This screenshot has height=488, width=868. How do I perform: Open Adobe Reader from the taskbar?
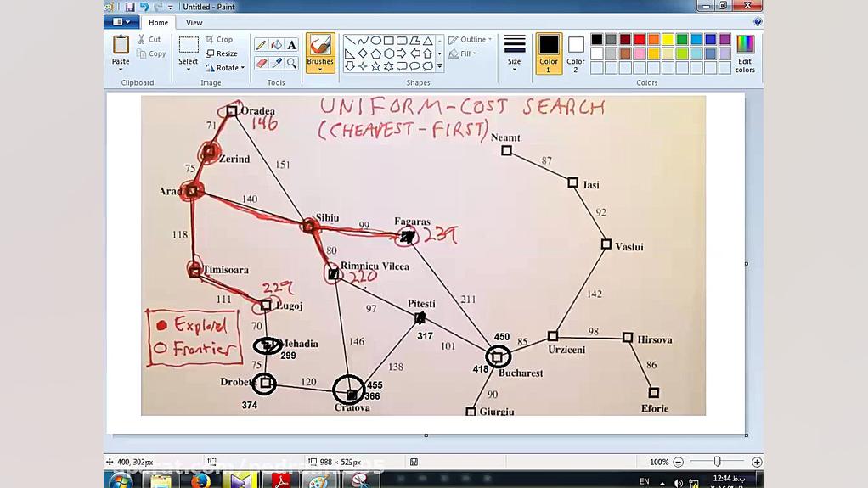[x=280, y=480]
